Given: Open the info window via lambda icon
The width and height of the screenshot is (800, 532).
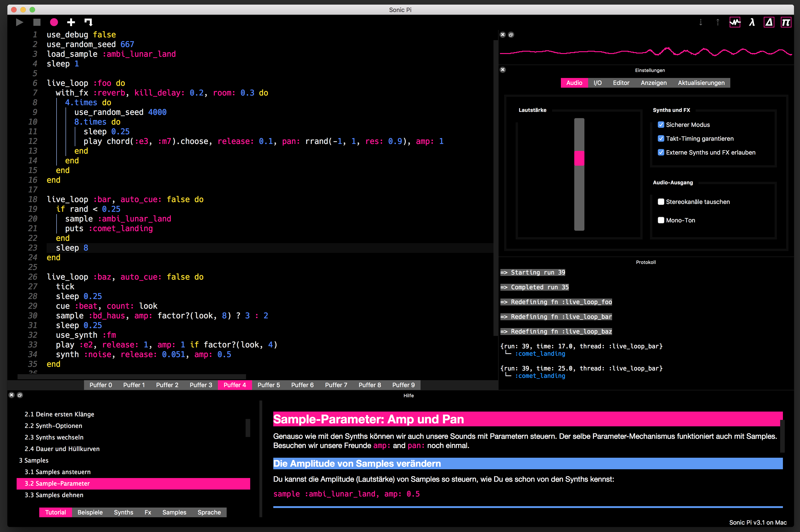Looking at the screenshot, I should coord(752,22).
